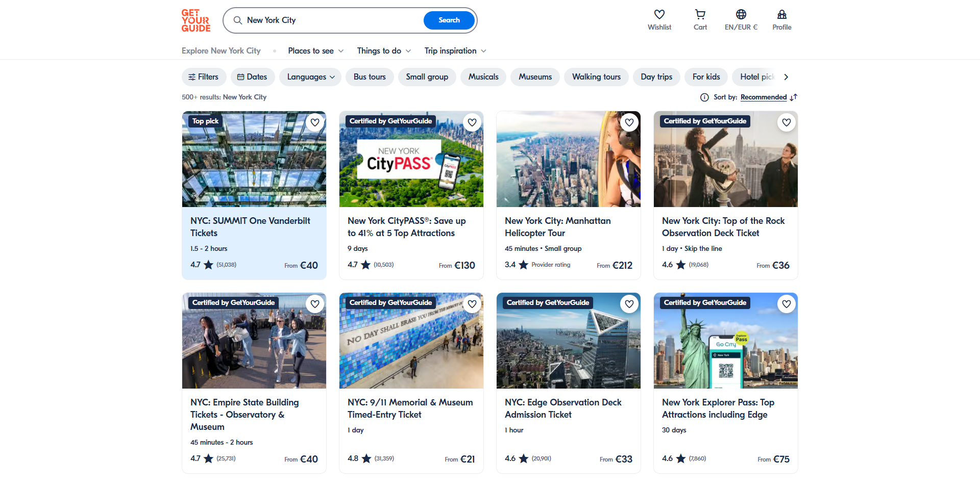The image size is (980, 486).
Task: Expand the Trip inspiration menu
Action: (x=454, y=50)
